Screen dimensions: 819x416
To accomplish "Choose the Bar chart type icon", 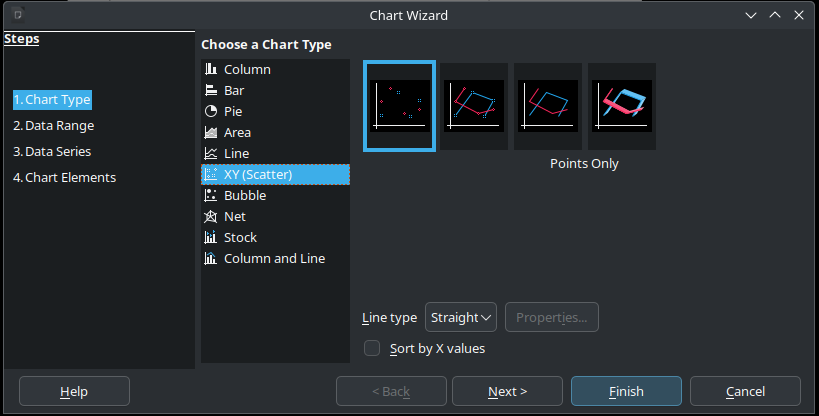I will click(x=211, y=90).
